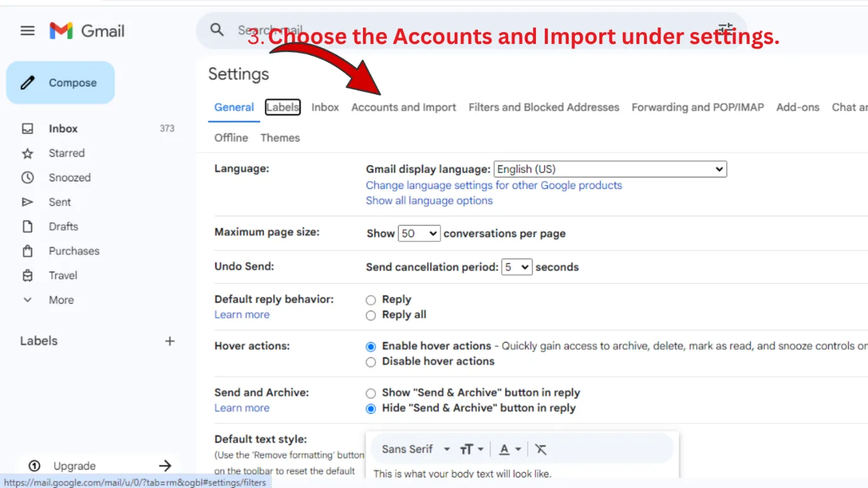868x488 pixels.
Task: Open the main menu hamburger icon
Action: pos(28,31)
